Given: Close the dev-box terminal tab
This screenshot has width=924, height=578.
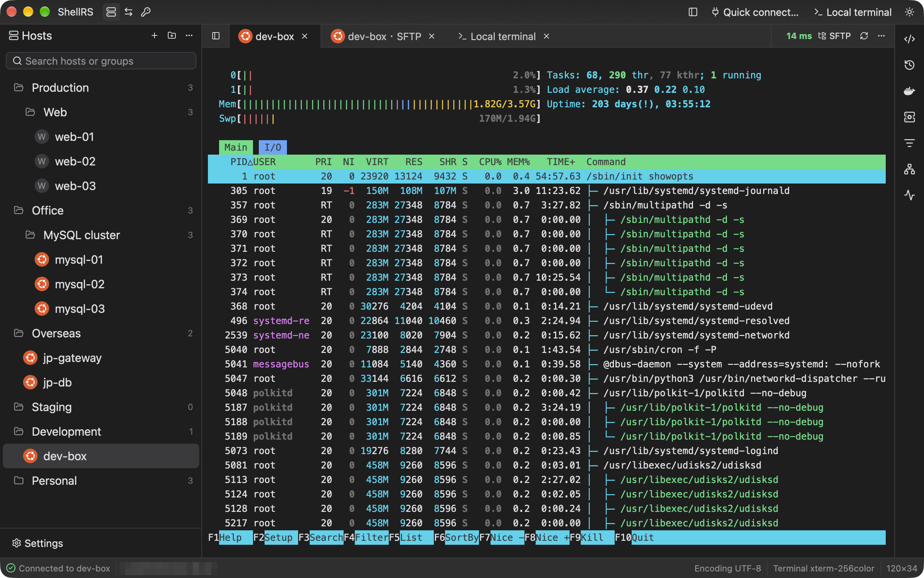Looking at the screenshot, I should [305, 36].
